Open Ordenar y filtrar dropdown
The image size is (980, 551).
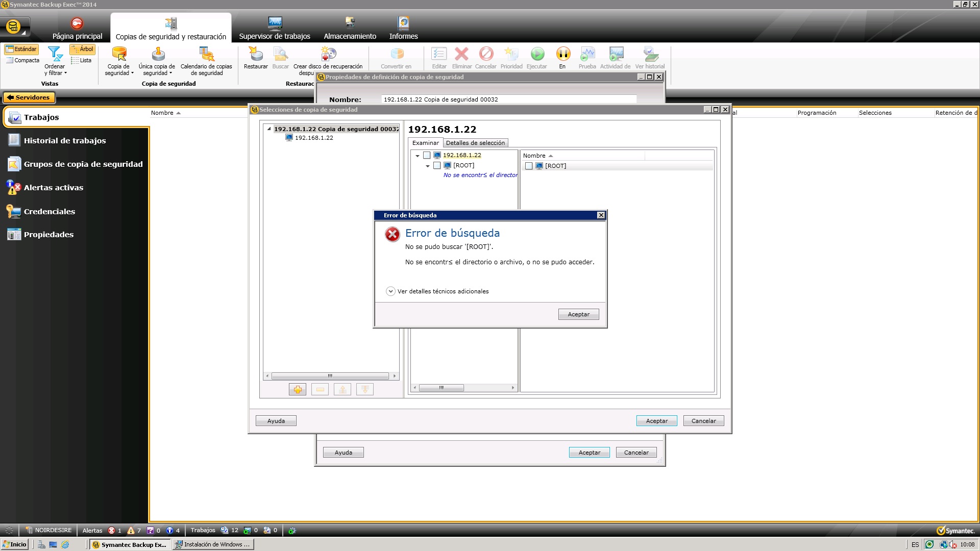(55, 61)
